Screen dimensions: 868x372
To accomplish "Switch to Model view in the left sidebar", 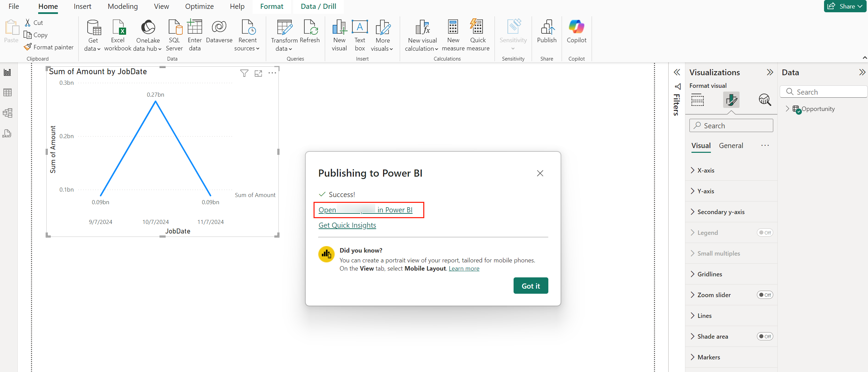I will click(x=7, y=113).
